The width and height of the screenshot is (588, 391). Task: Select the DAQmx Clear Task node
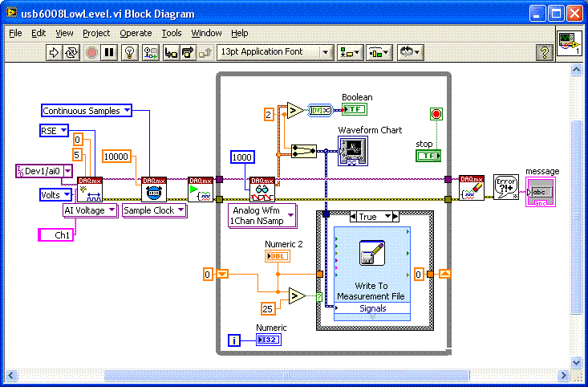coord(472,188)
